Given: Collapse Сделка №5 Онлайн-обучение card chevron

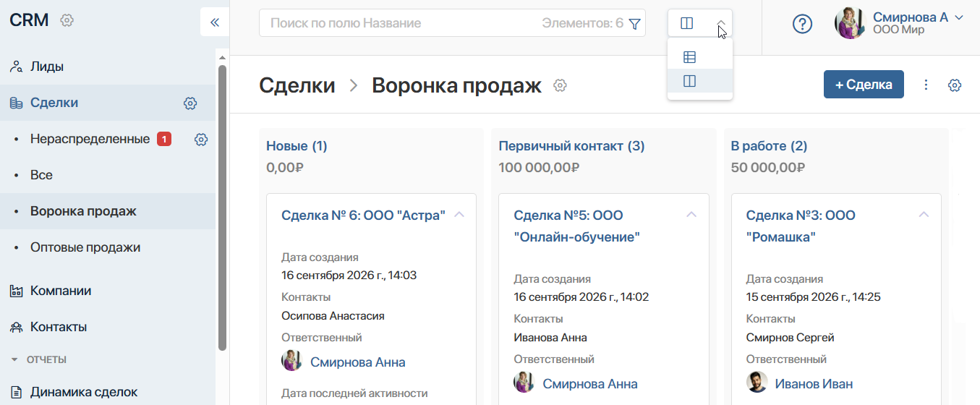Looking at the screenshot, I should tap(691, 215).
